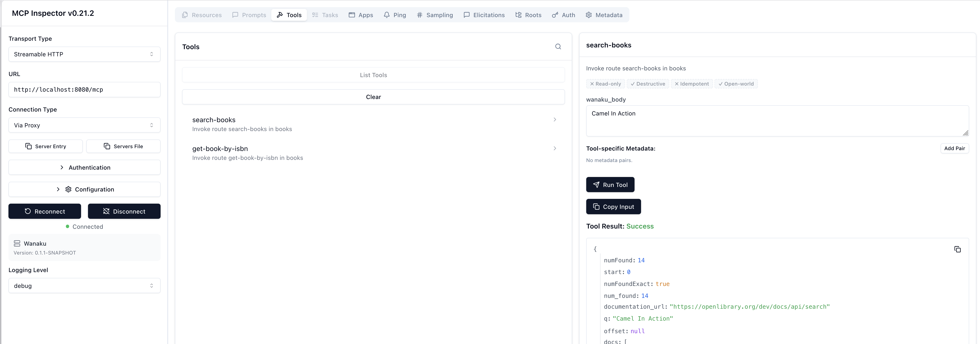Click the speech bubble icon of Elicitations

pyautogui.click(x=466, y=15)
